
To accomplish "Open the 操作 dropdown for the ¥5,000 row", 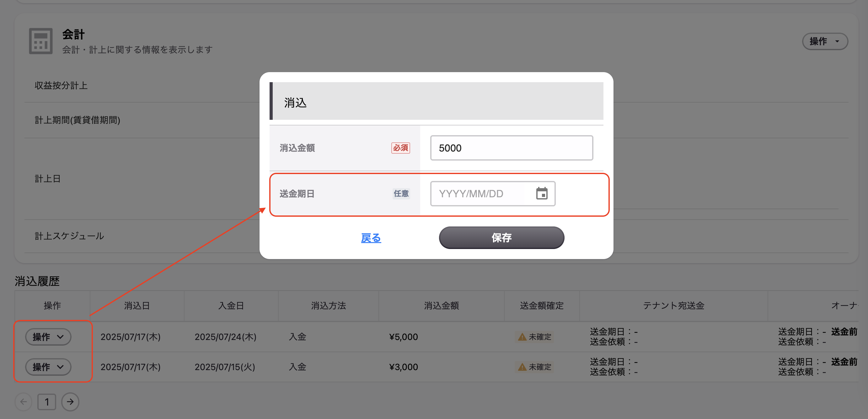I will pyautogui.click(x=48, y=337).
